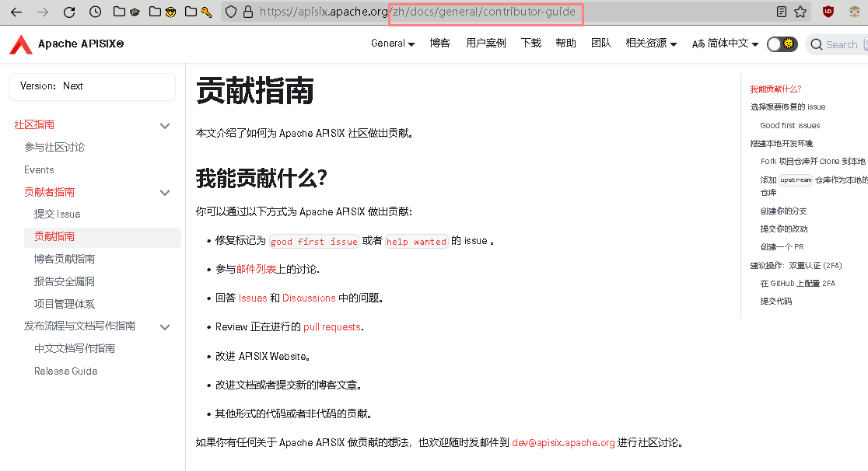Go back to the previous page
This screenshot has width=868, height=471.
click(x=15, y=12)
